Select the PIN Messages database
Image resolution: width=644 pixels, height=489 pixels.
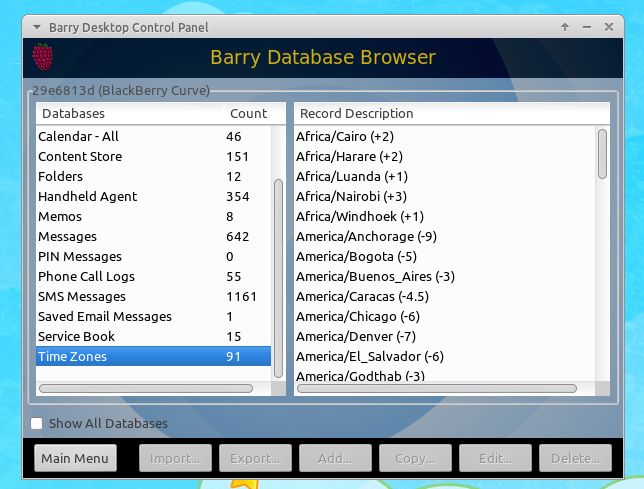click(154, 257)
